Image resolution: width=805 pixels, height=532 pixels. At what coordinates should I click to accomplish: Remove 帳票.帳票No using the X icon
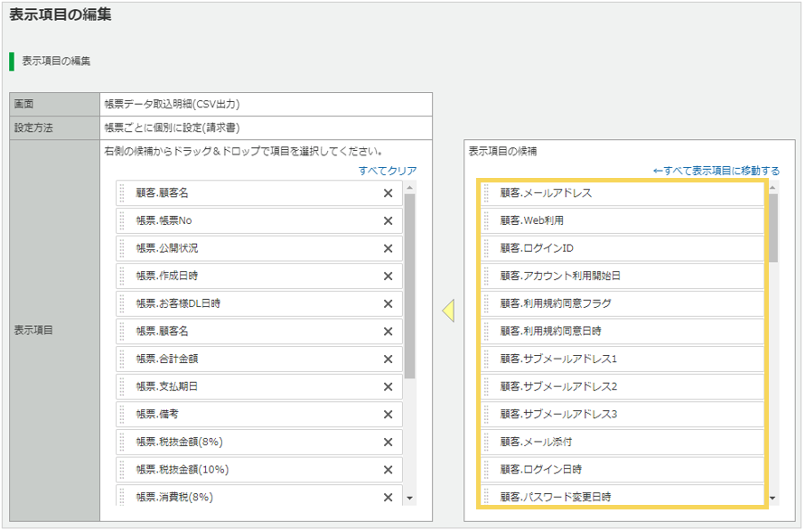coord(388,220)
